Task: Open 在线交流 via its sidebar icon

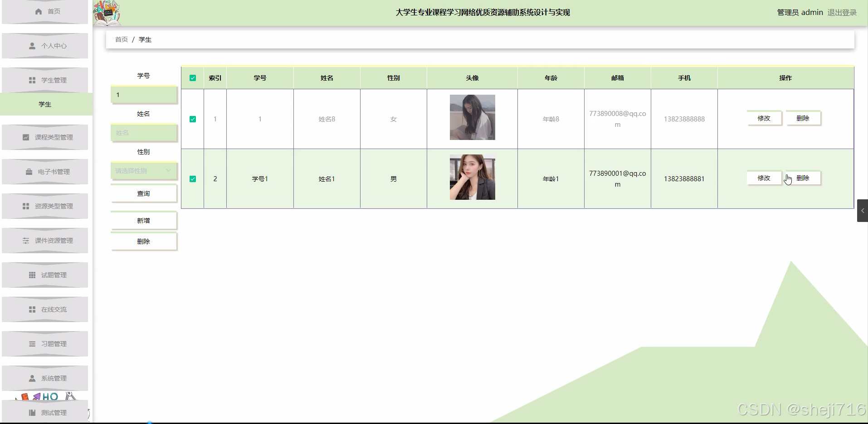Action: [32, 309]
